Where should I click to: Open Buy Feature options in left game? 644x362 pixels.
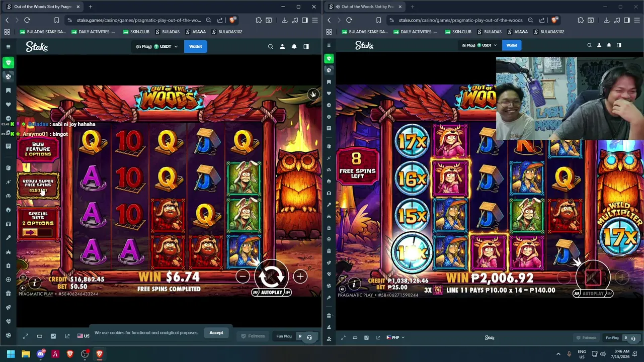38,149
